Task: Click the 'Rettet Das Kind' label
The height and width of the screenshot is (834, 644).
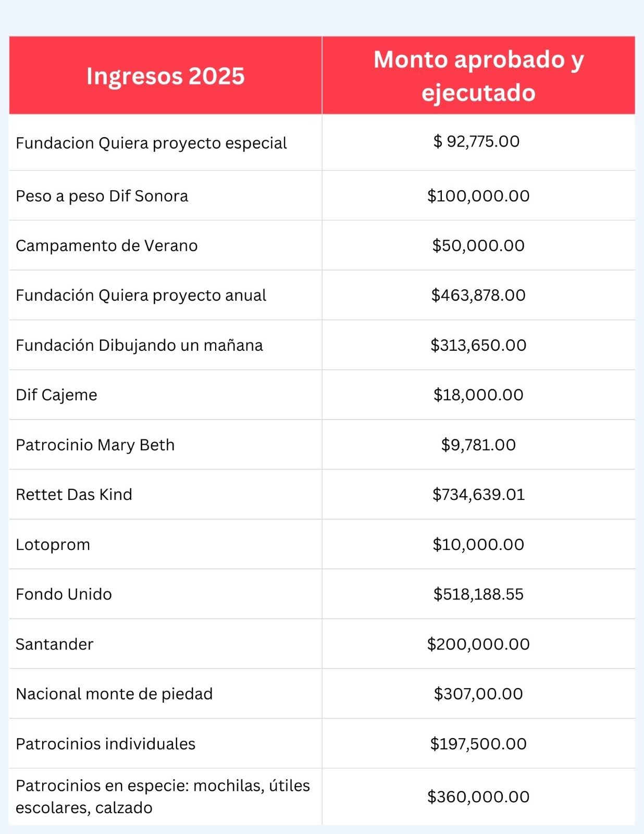Action: pyautogui.click(x=74, y=494)
